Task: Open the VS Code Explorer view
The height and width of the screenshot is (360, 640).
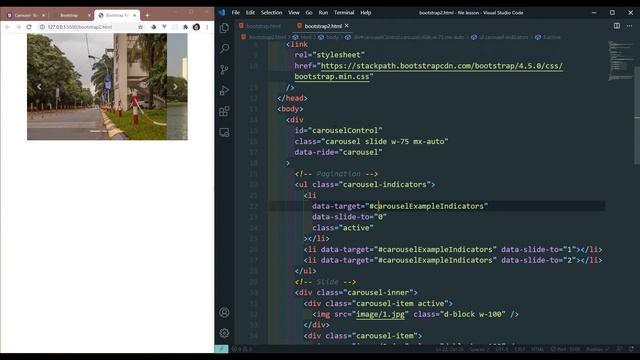Action: tap(224, 28)
